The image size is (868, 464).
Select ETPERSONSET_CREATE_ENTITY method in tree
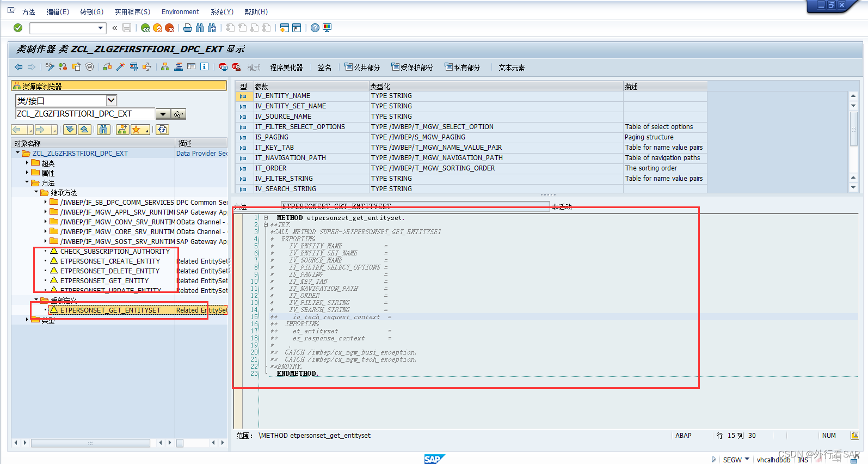[x=110, y=261]
